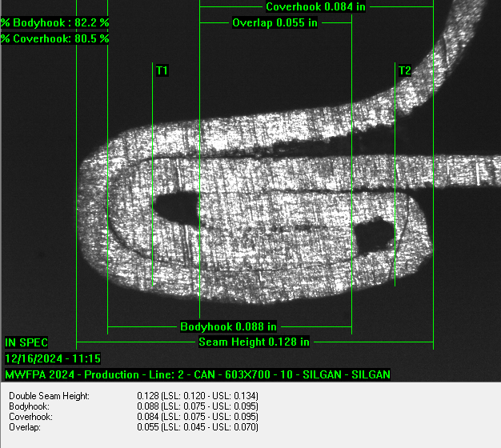Click the 0.088 (LSL: 0.075 - USL: 0.095) value

[x=198, y=406]
